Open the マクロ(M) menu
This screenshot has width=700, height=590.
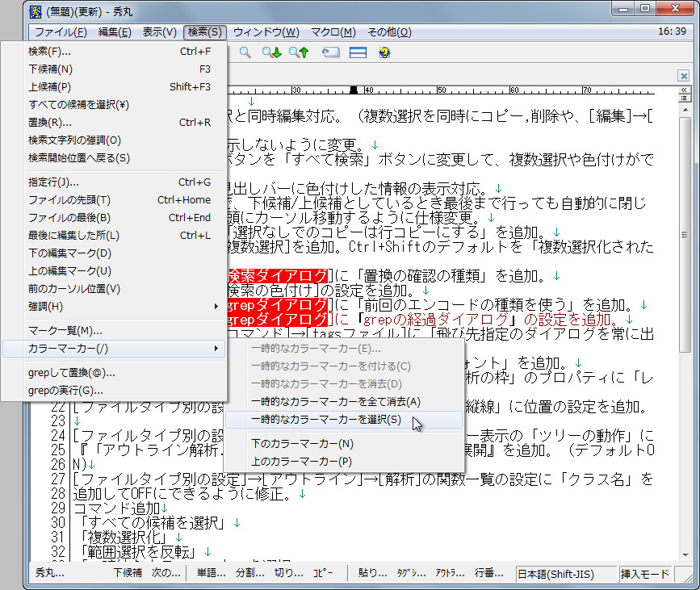333,32
